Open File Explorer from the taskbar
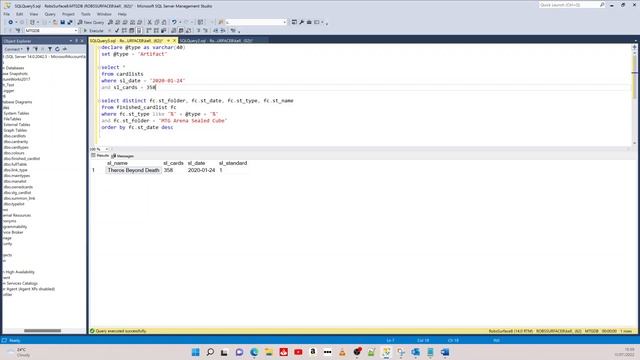640x360 pixels. click(x=269, y=352)
